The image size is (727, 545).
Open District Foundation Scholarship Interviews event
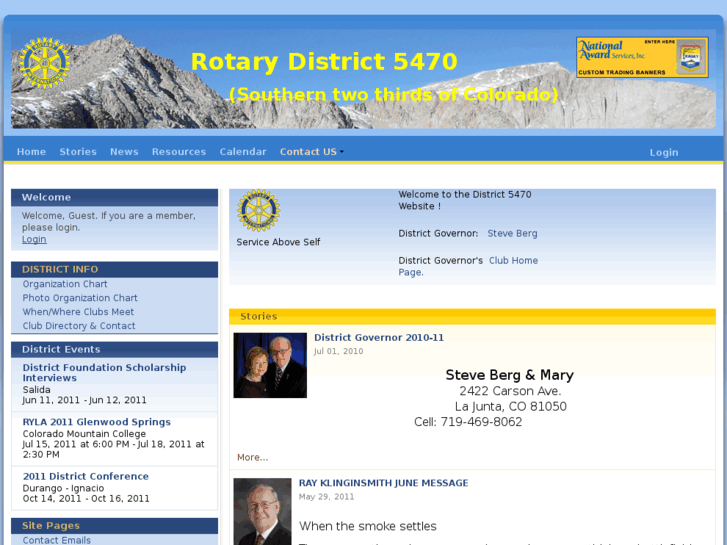coord(104,372)
